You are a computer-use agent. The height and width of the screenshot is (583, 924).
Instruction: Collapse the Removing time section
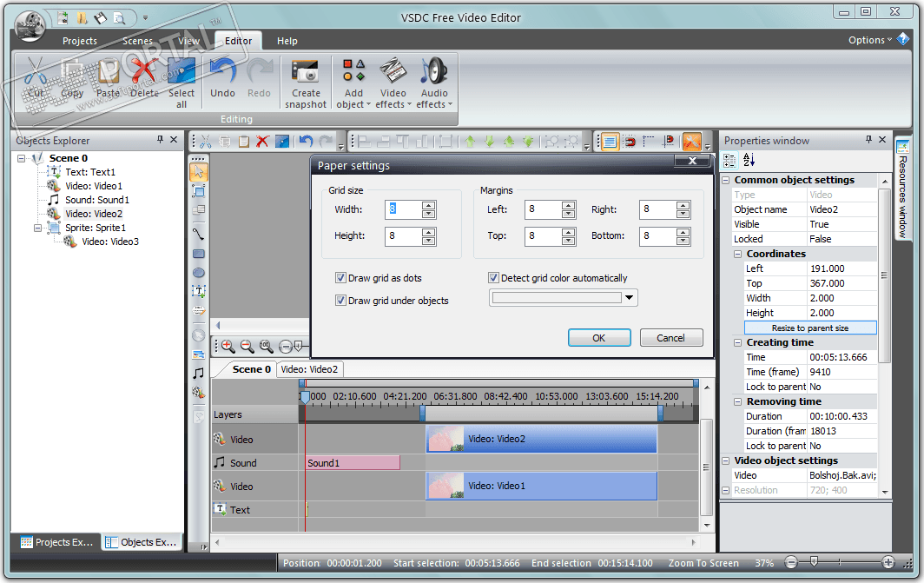pyautogui.click(x=737, y=401)
